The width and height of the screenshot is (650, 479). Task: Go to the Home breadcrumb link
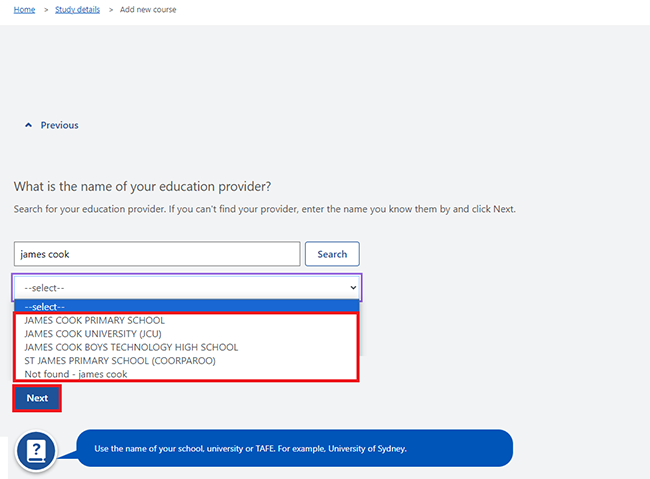click(x=24, y=10)
